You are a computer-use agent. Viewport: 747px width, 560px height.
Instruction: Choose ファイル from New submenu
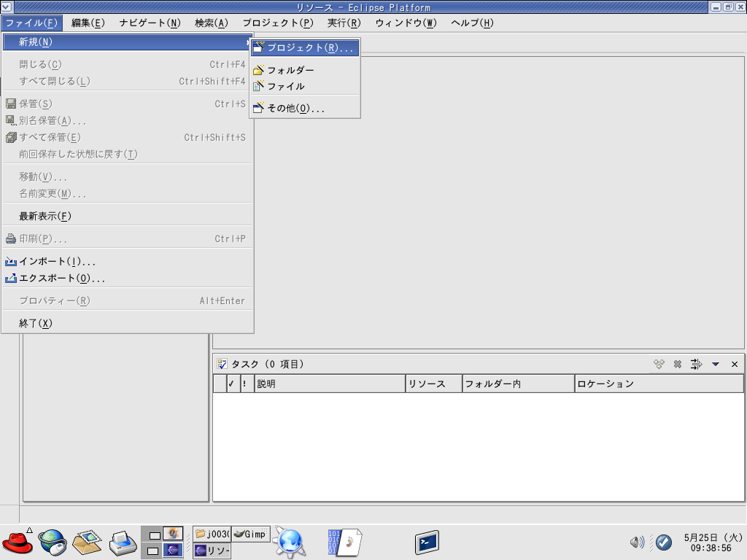305,86
